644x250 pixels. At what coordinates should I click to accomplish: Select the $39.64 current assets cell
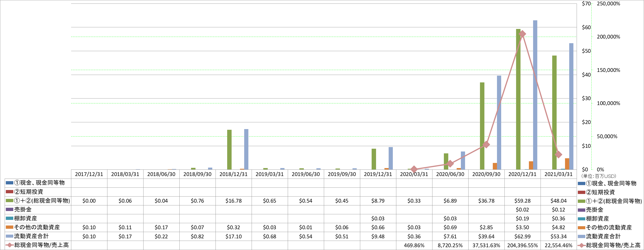[486, 236]
